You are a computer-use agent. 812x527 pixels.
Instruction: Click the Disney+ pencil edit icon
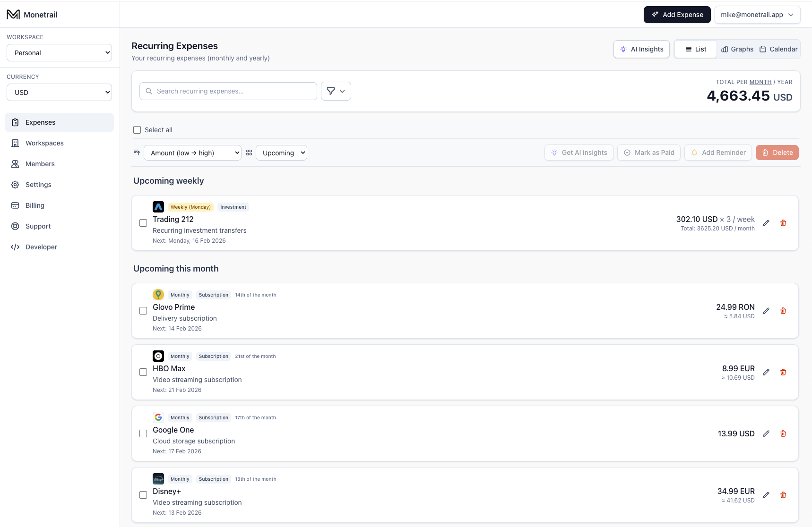[766, 495]
